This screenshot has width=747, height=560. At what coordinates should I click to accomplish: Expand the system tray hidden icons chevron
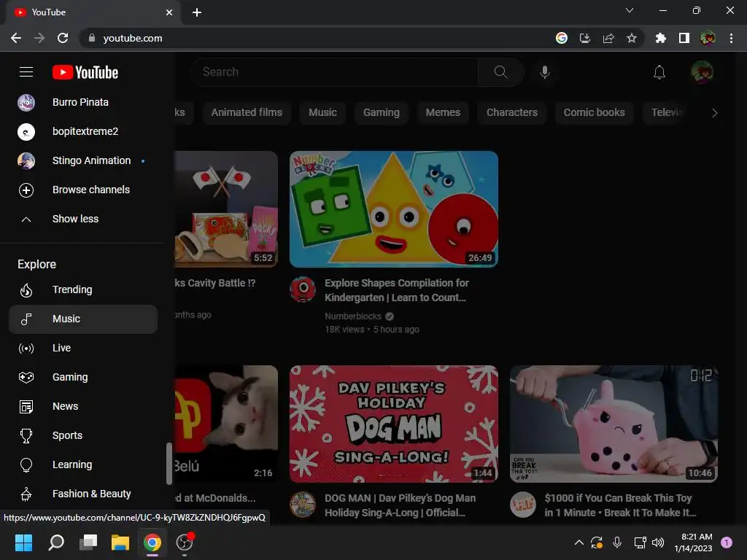[578, 542]
